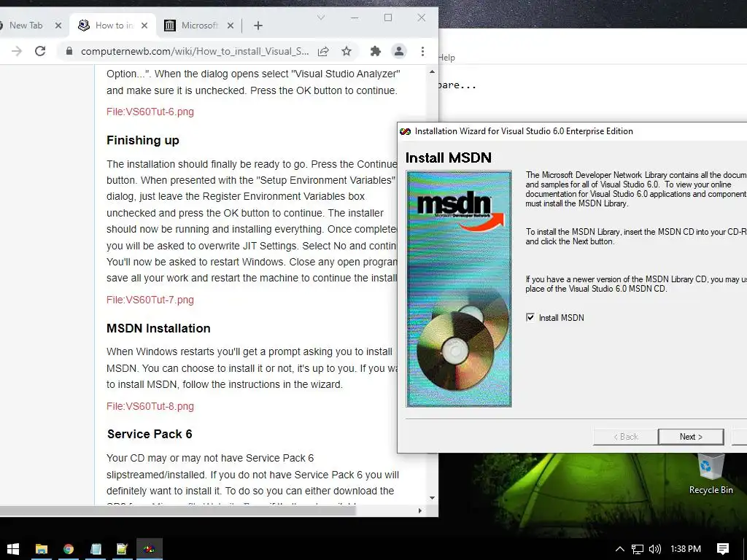Viewport: 747px width, 560px height.
Task: Click the Finishing up heading
Action: point(143,141)
